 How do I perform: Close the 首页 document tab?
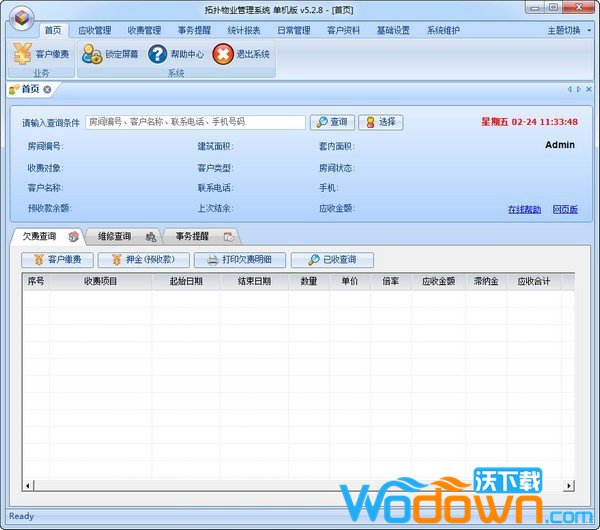click(x=47, y=90)
